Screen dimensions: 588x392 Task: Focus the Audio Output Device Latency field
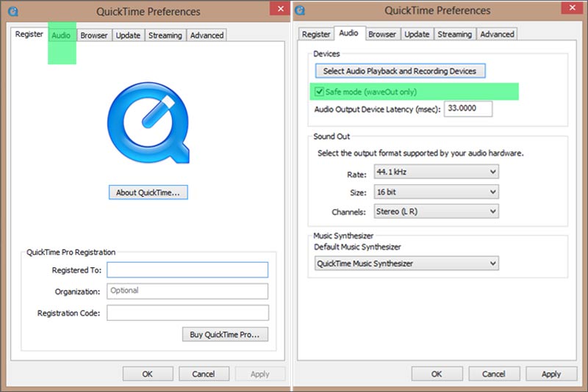467,109
